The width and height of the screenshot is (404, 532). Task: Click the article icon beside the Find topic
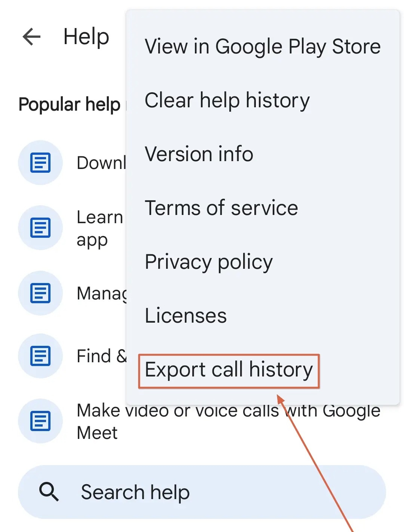pos(40,356)
